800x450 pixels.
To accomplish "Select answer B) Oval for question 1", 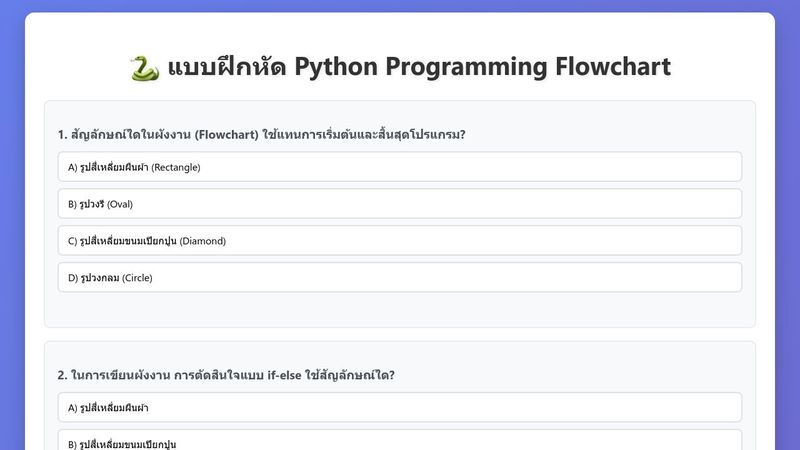I will [x=399, y=204].
